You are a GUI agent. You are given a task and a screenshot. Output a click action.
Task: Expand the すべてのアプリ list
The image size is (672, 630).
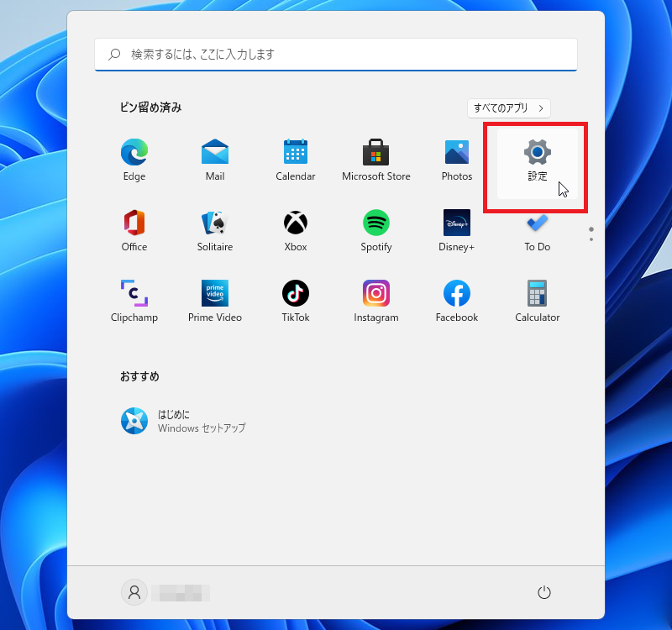coord(508,108)
